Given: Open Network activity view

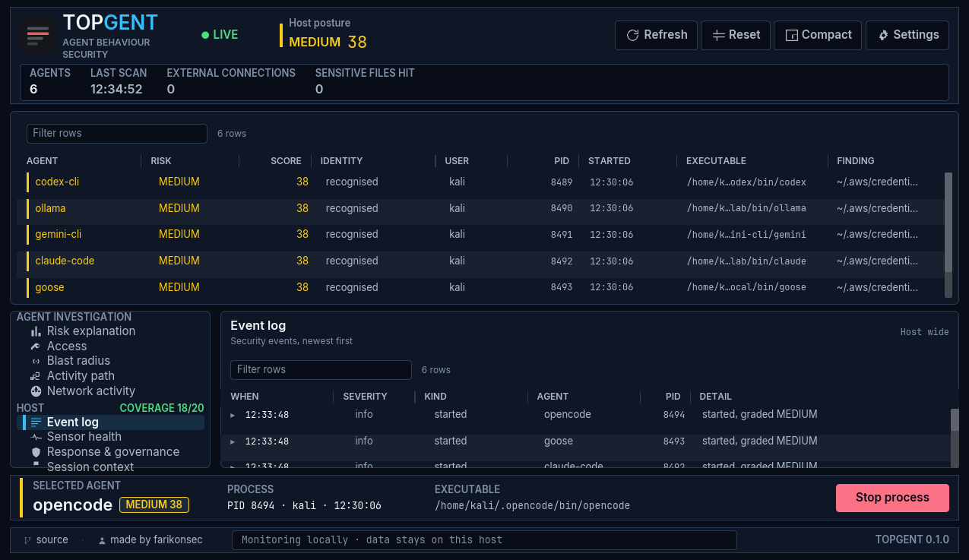Looking at the screenshot, I should (x=91, y=391).
